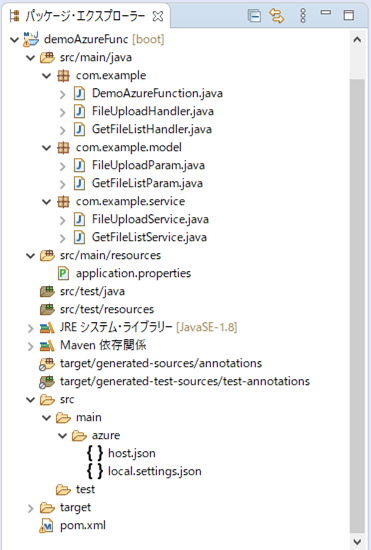This screenshot has height=550, width=371.
Task: Click the vertical scrollbar thumb
Action: [x=357, y=306]
